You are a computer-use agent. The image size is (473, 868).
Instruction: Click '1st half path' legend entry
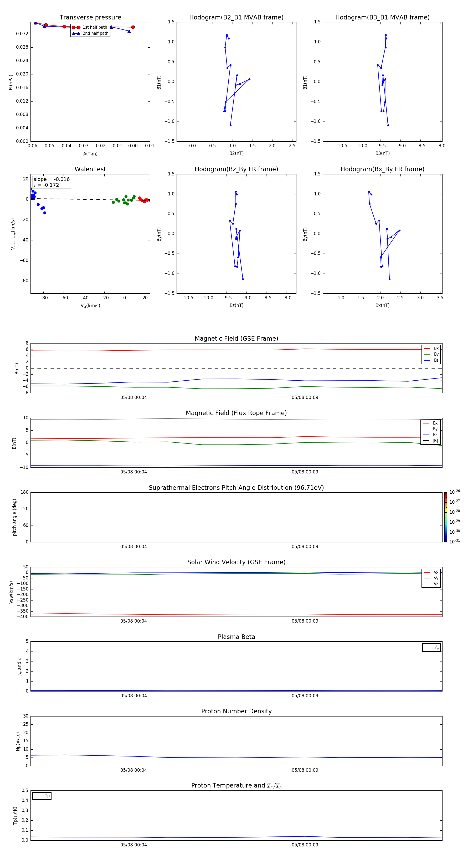tap(90, 27)
